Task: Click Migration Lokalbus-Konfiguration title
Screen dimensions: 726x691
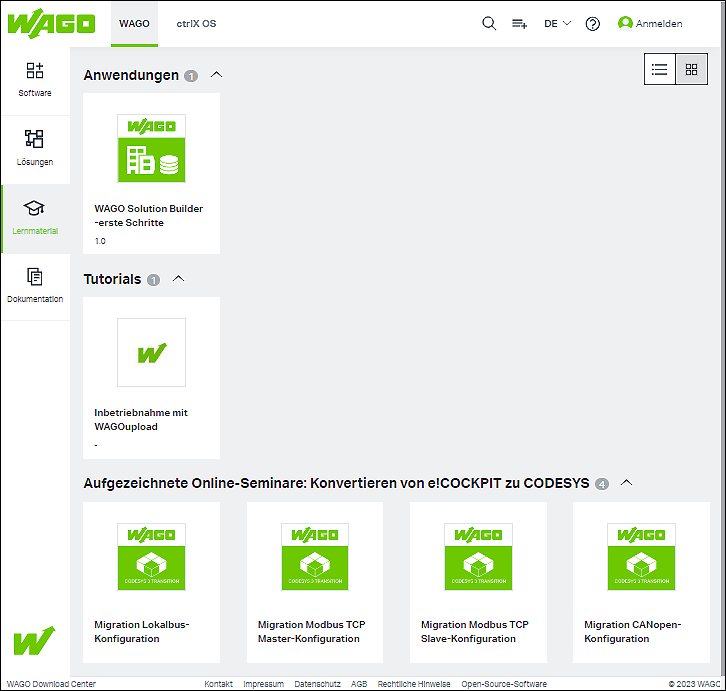Action: coord(142,632)
